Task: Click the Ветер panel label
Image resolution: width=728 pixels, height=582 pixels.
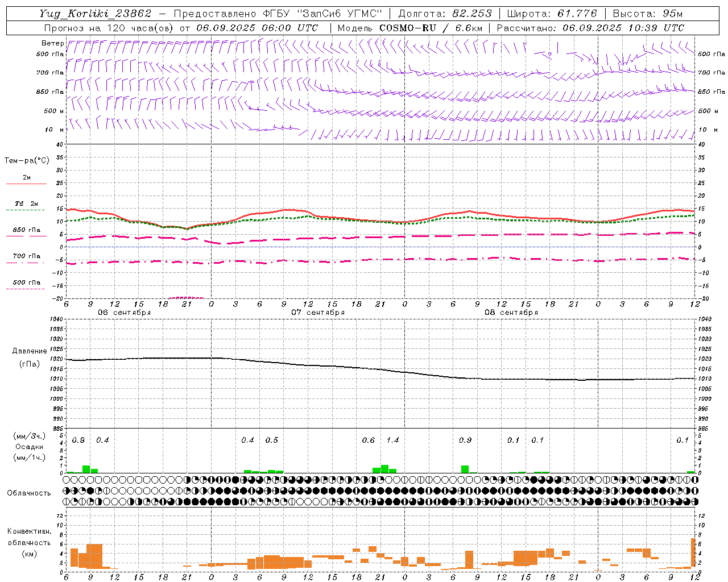Action: pyautogui.click(x=53, y=43)
